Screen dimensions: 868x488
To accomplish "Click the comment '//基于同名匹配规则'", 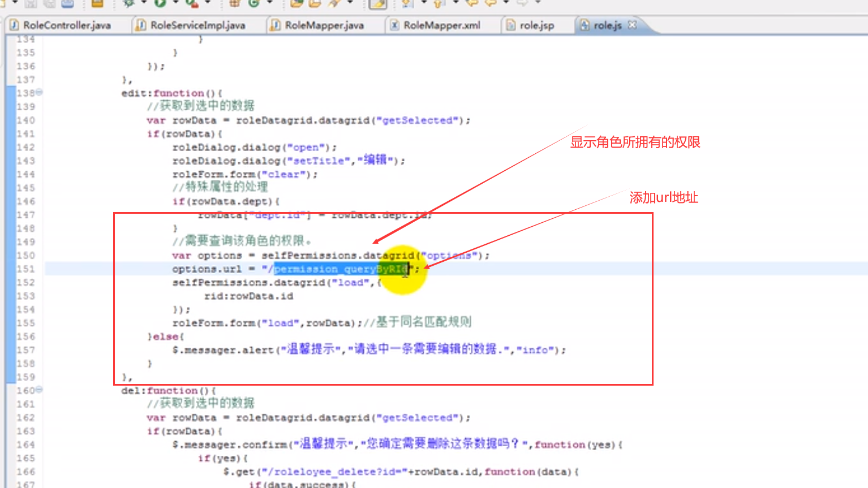I will point(418,322).
